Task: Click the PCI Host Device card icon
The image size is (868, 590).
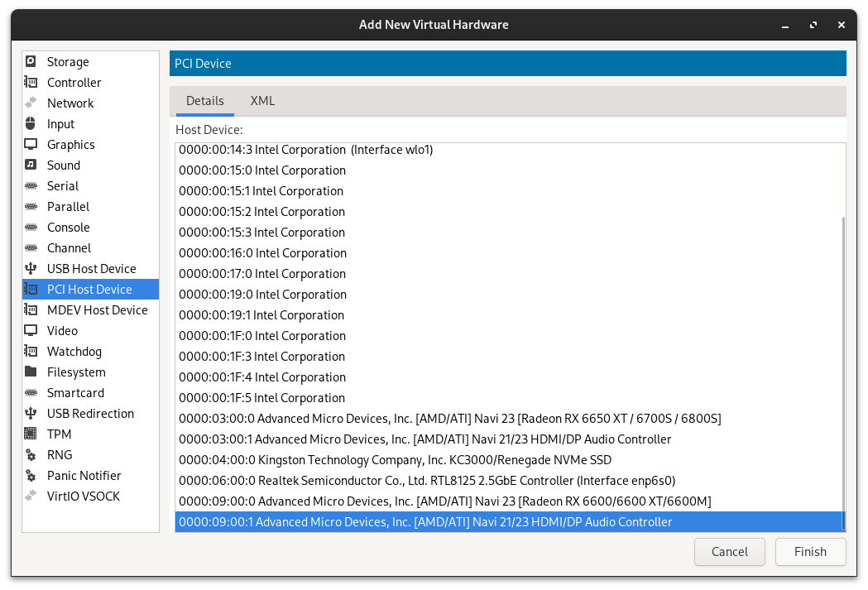Action: click(x=31, y=290)
